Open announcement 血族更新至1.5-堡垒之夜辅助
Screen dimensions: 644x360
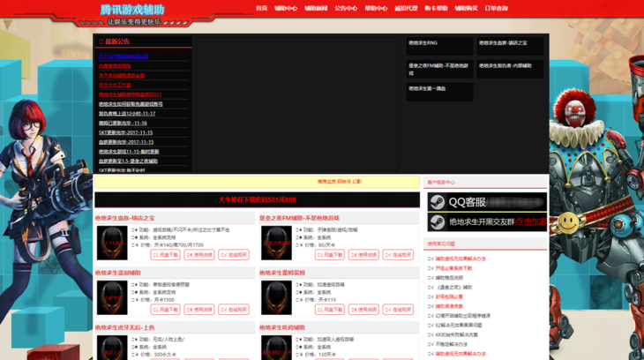coord(128,161)
